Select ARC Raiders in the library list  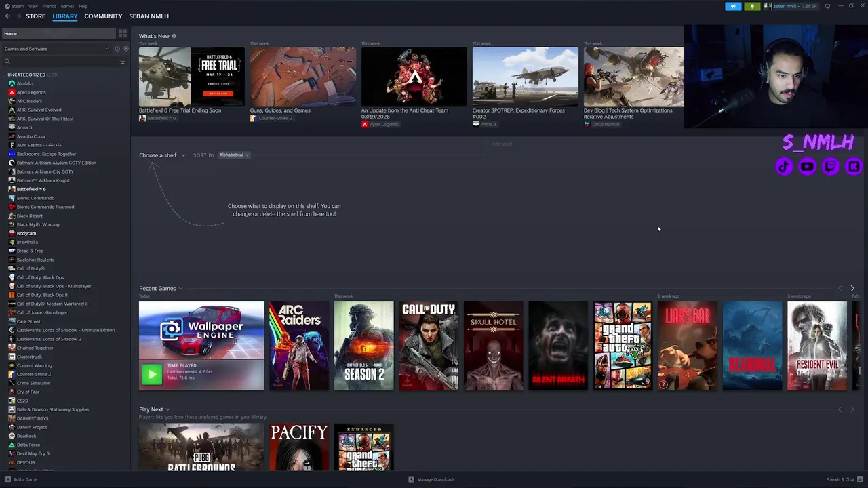[x=29, y=101]
